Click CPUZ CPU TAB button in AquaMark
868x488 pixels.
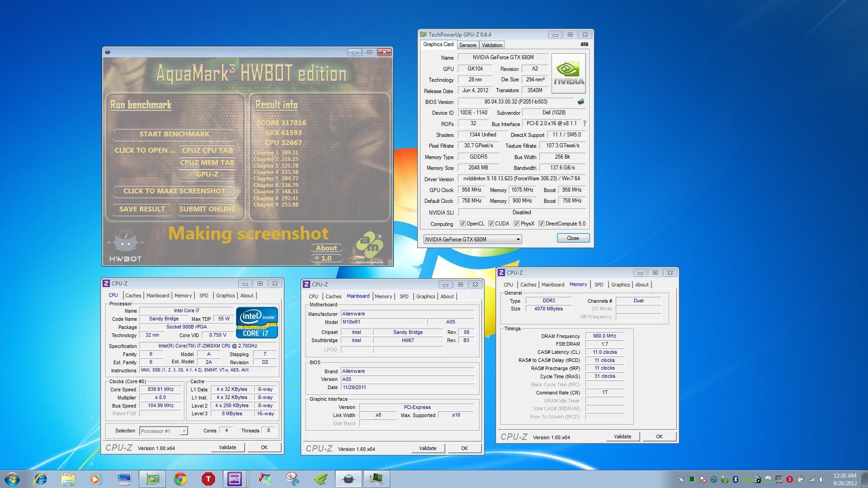[207, 150]
